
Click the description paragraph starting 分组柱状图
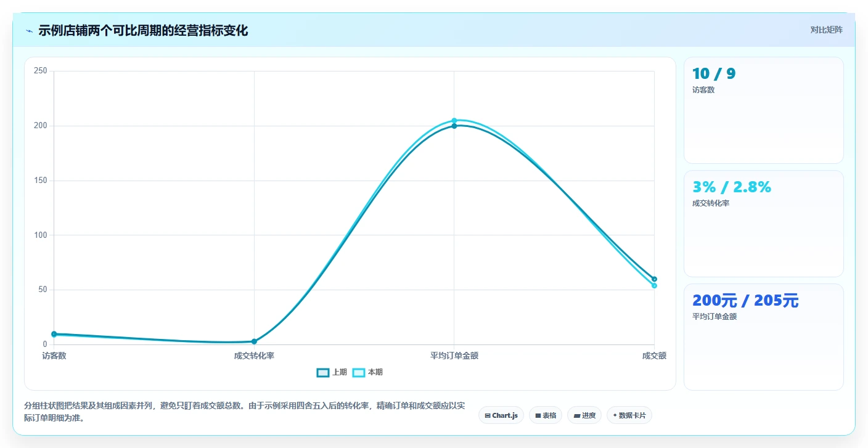245,412
